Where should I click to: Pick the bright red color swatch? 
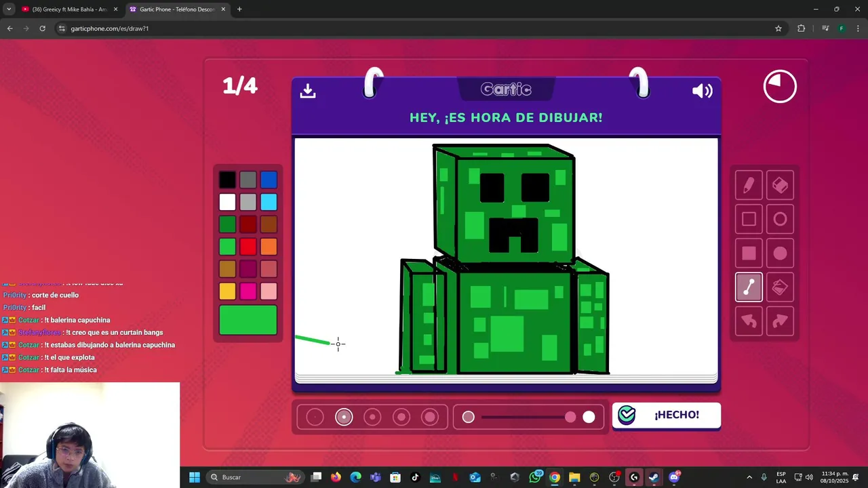click(x=248, y=247)
